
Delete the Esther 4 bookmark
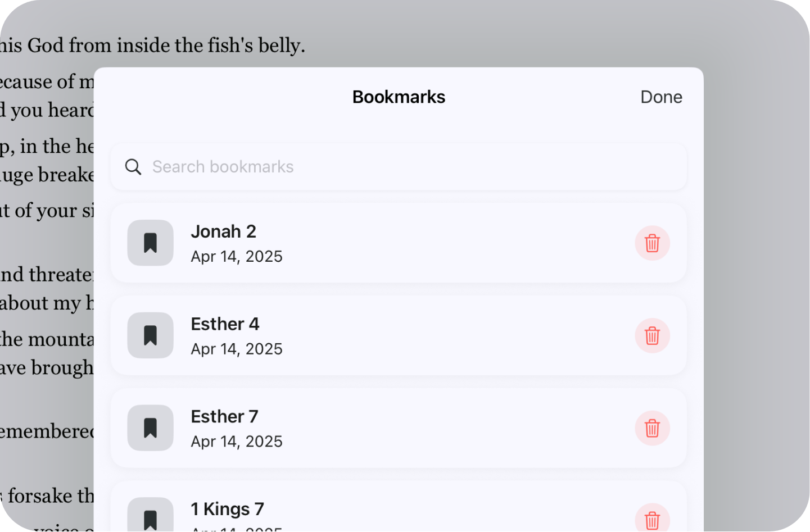pos(652,336)
